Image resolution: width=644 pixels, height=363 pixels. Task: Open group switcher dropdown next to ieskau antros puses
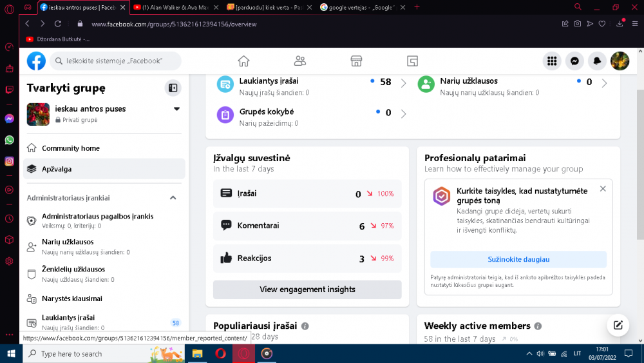tap(176, 109)
